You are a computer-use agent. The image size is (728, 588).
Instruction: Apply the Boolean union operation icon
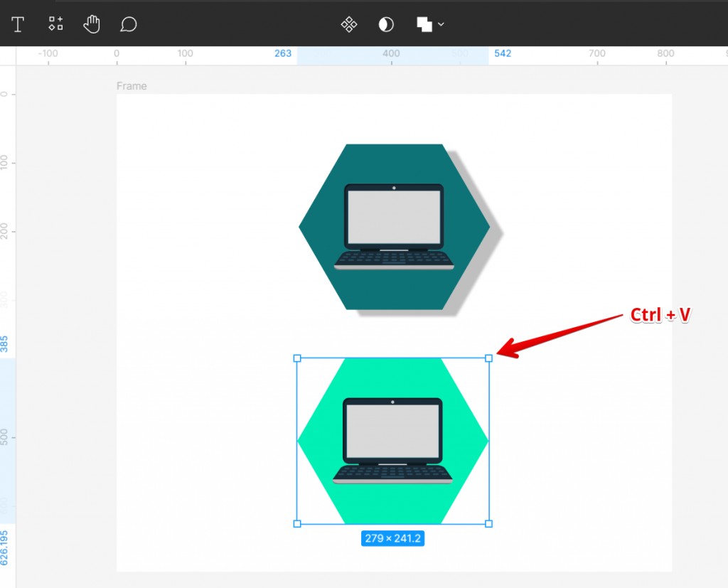click(x=424, y=24)
